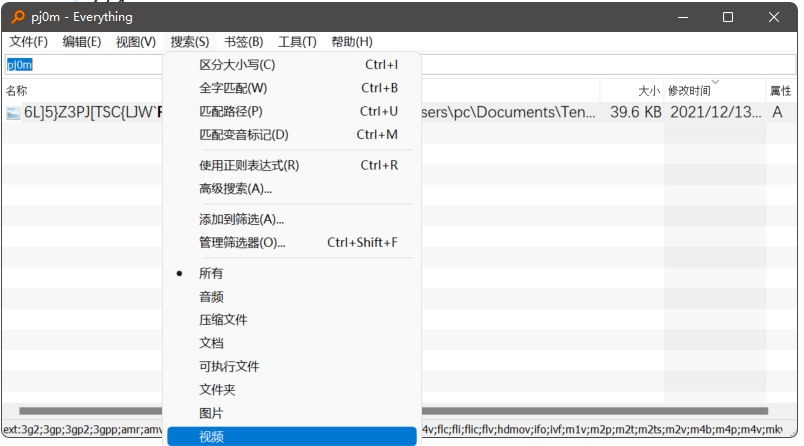
Task: Open the 工具 tools menu
Action: click(297, 42)
